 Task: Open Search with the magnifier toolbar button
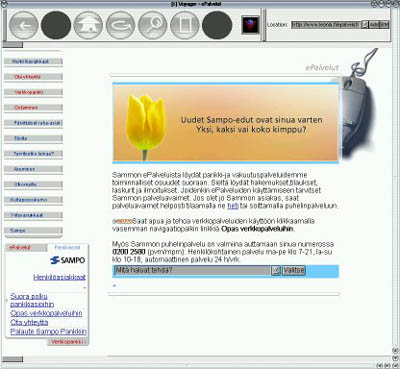[x=152, y=25]
